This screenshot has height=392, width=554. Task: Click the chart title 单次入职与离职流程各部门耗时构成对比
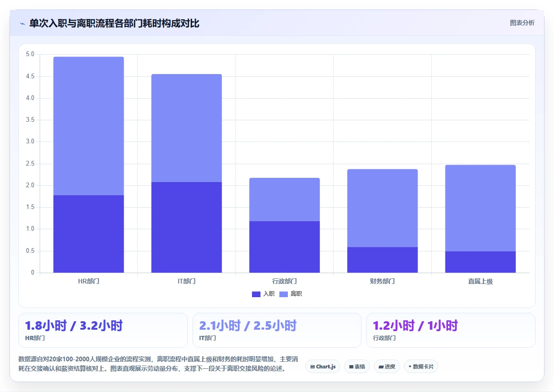click(x=114, y=24)
